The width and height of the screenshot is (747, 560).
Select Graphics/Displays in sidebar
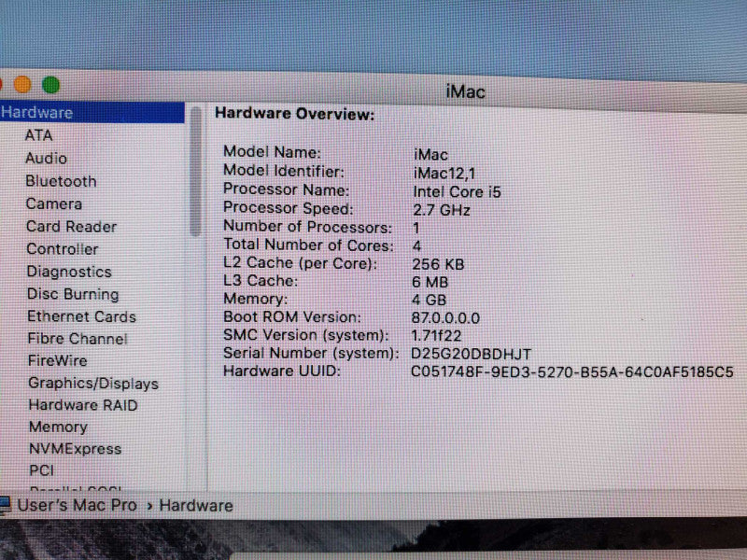[93, 384]
